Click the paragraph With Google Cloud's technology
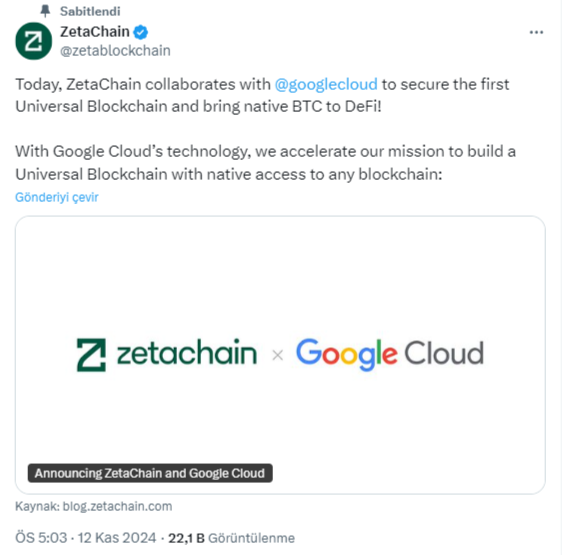The width and height of the screenshot is (564, 555). [265, 163]
